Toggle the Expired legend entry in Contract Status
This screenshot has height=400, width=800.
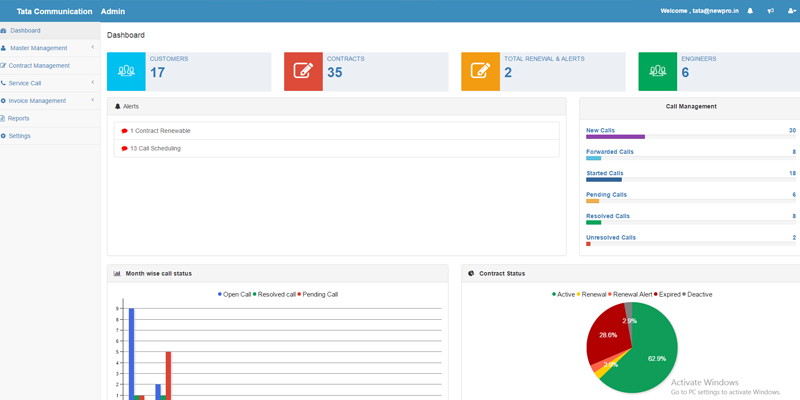click(x=667, y=294)
